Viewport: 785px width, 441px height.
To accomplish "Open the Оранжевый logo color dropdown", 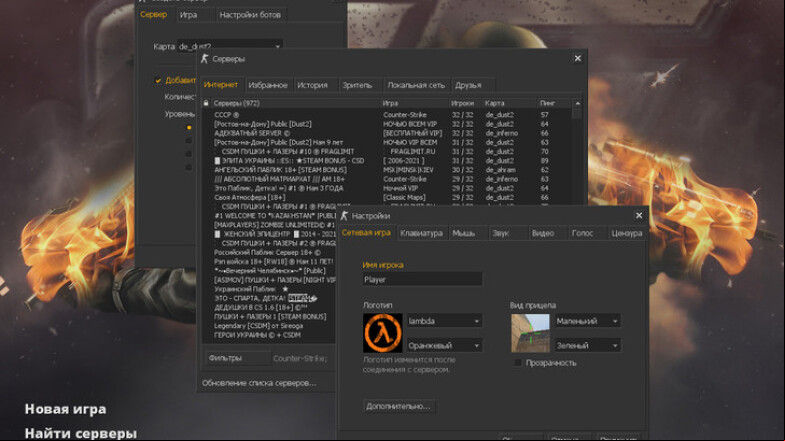I will (444, 345).
